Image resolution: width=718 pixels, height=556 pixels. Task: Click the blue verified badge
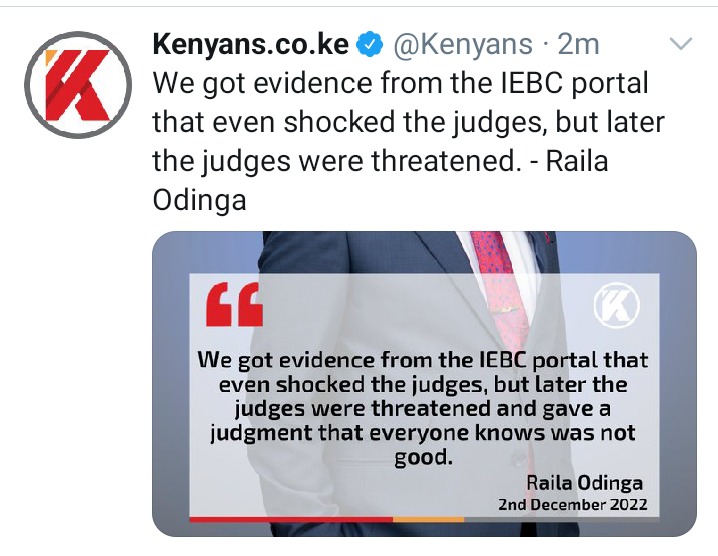click(x=370, y=44)
